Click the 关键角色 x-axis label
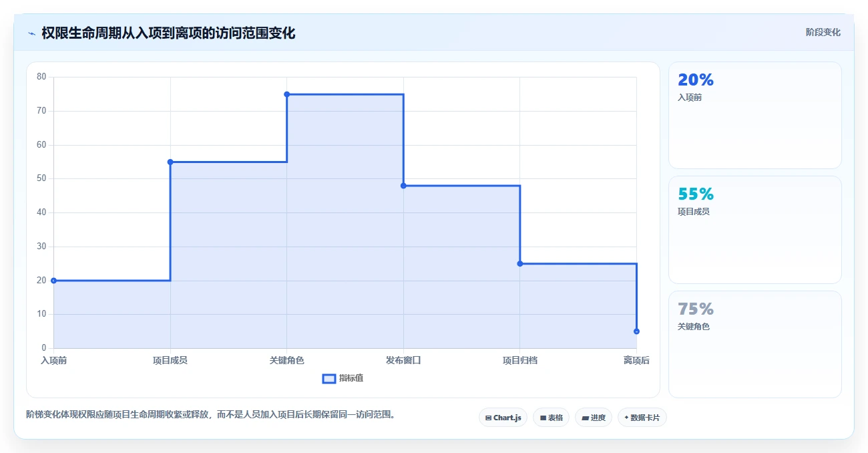This screenshot has height=453, width=868. tap(286, 360)
